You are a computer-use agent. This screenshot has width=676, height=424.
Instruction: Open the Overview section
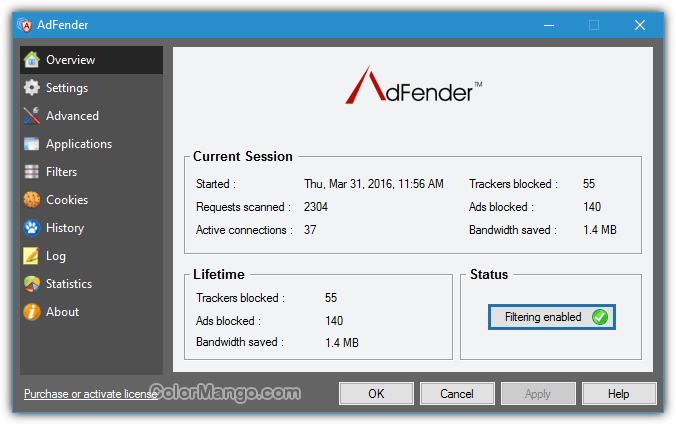[x=91, y=60]
